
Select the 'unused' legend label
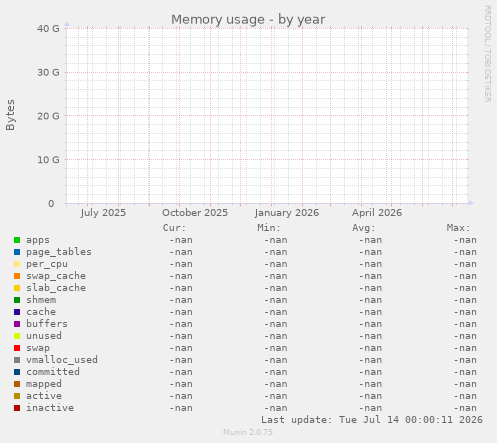(x=44, y=336)
